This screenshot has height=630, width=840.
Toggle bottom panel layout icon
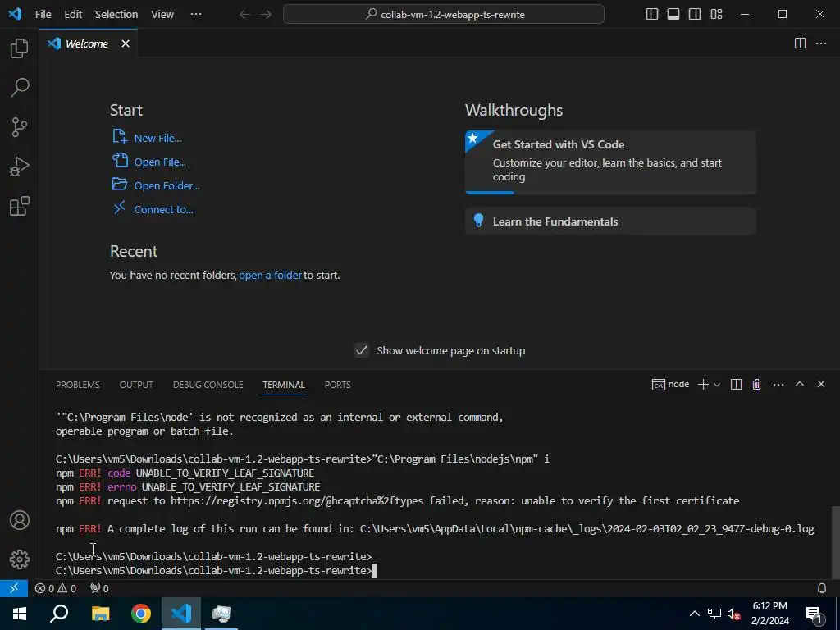[673, 15]
